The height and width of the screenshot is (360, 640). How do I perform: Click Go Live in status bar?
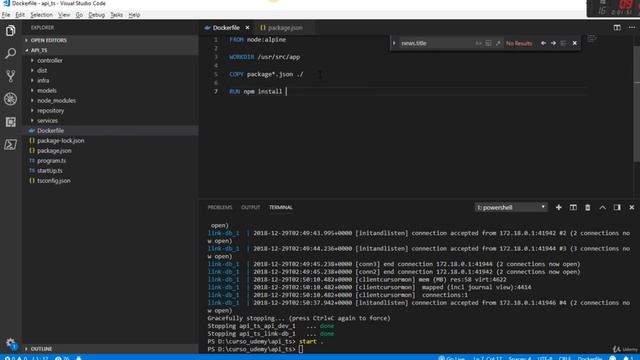[x=451, y=358]
